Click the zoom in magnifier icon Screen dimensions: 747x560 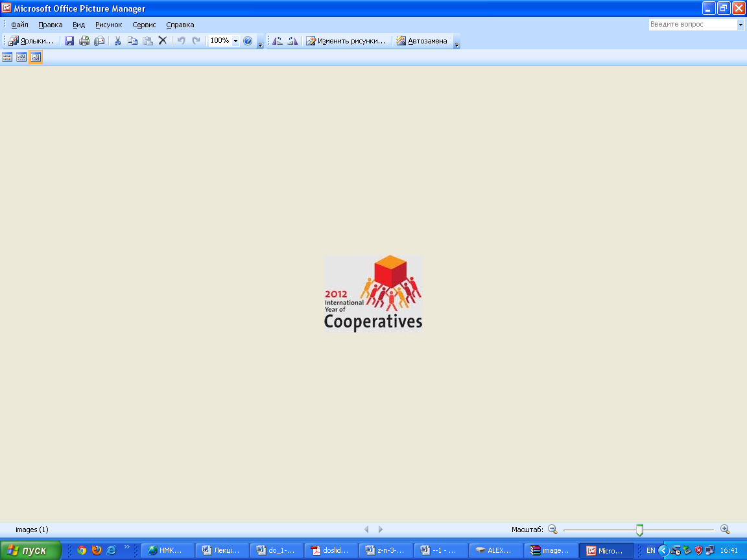[725, 530]
